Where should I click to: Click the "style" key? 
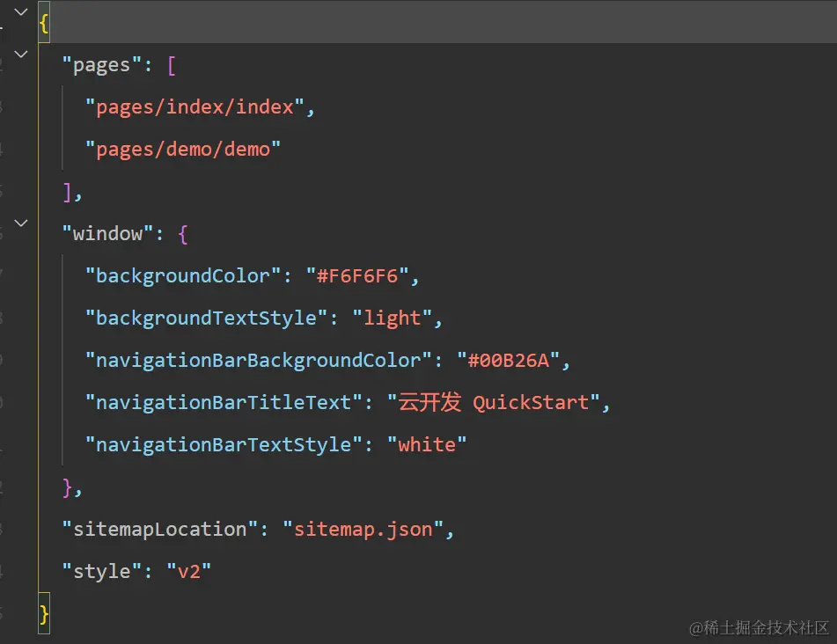point(102,572)
